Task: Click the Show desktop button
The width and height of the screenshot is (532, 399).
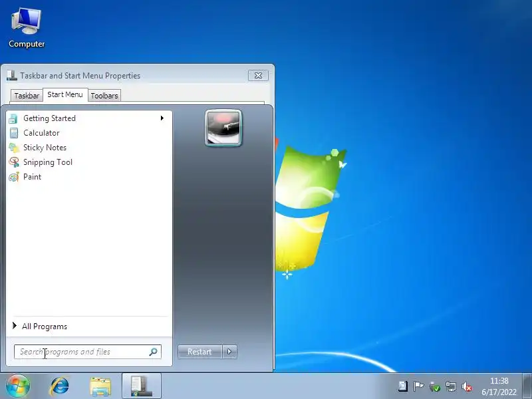Action: (527, 386)
